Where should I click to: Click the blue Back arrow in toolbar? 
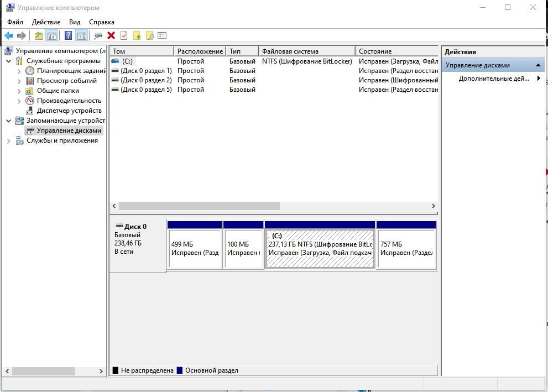coord(9,35)
